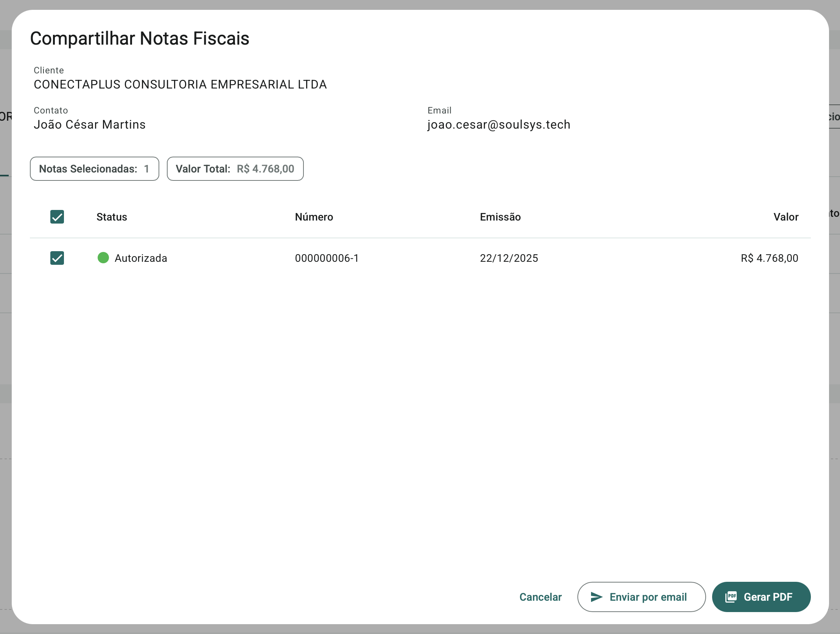Toggle the select-all header checkbox
The height and width of the screenshot is (634, 840).
[57, 217]
